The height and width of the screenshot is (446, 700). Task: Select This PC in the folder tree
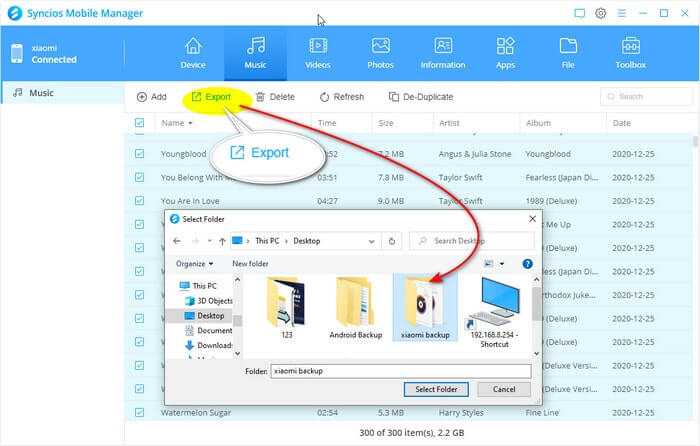(197, 286)
